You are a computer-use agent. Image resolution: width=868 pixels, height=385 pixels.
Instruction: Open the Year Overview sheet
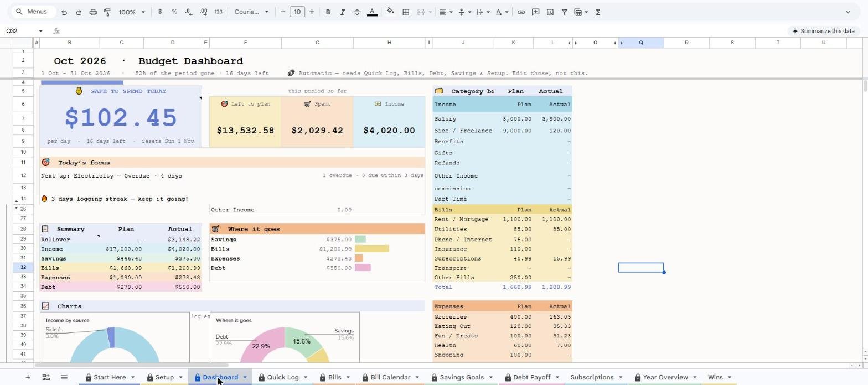tap(665, 377)
